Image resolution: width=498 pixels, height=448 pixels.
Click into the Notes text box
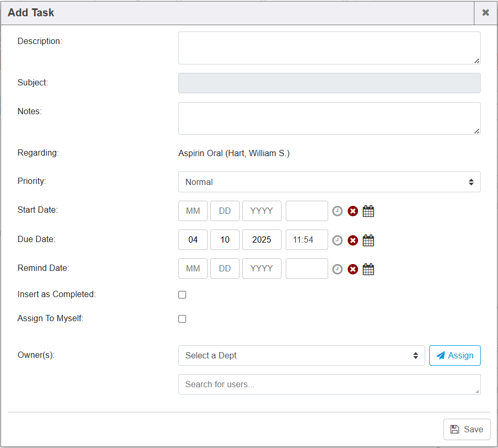329,118
